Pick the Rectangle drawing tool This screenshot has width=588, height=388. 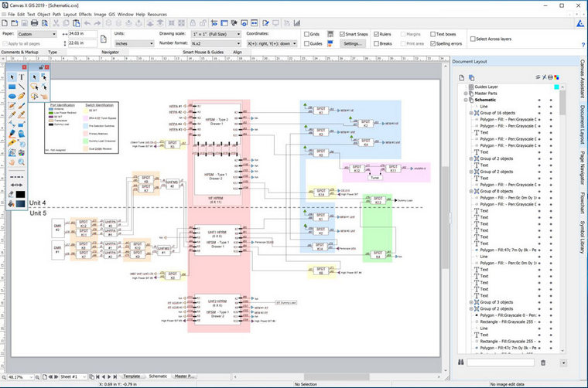point(11,87)
